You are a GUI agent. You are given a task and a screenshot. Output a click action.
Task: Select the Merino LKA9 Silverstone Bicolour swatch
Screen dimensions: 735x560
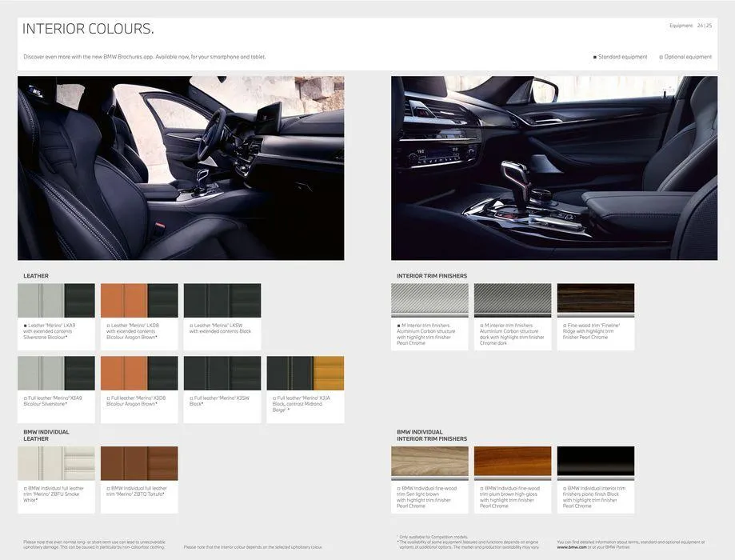(x=56, y=301)
